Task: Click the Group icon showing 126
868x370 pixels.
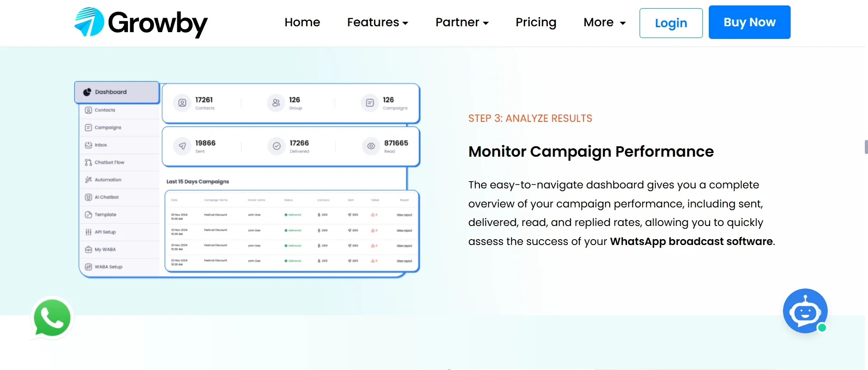Action: tap(276, 103)
